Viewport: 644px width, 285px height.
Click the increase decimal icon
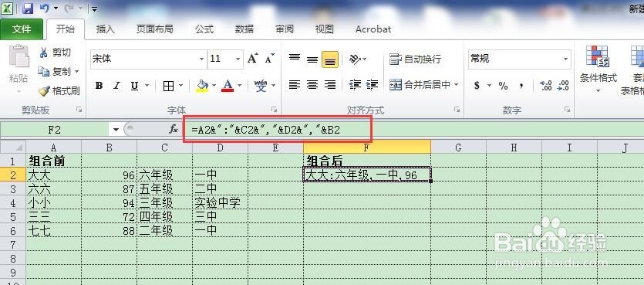pyautogui.click(x=546, y=86)
